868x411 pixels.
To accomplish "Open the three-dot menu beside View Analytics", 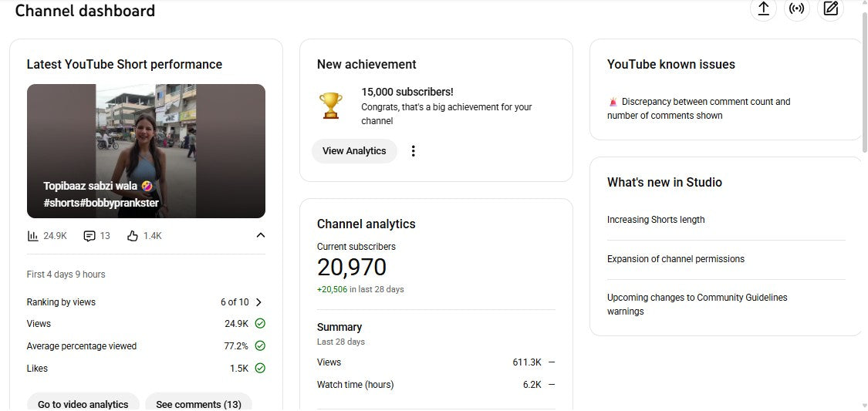I will coord(413,151).
